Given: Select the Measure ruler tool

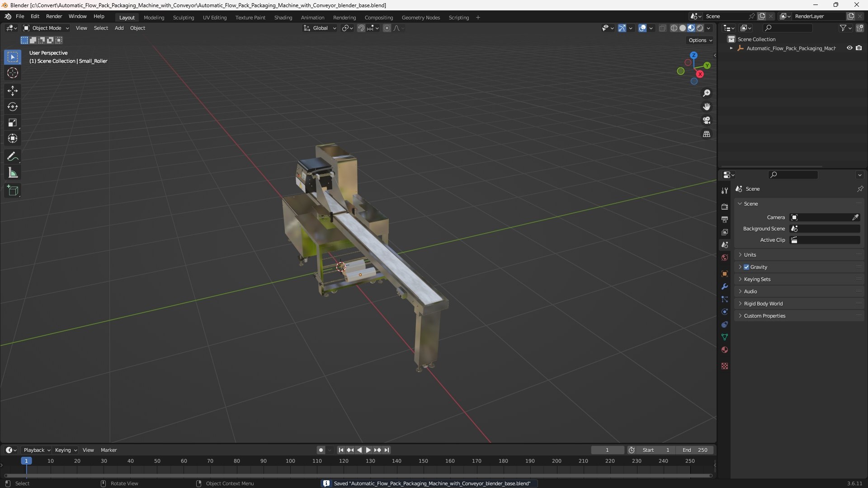Looking at the screenshot, I should [13, 173].
